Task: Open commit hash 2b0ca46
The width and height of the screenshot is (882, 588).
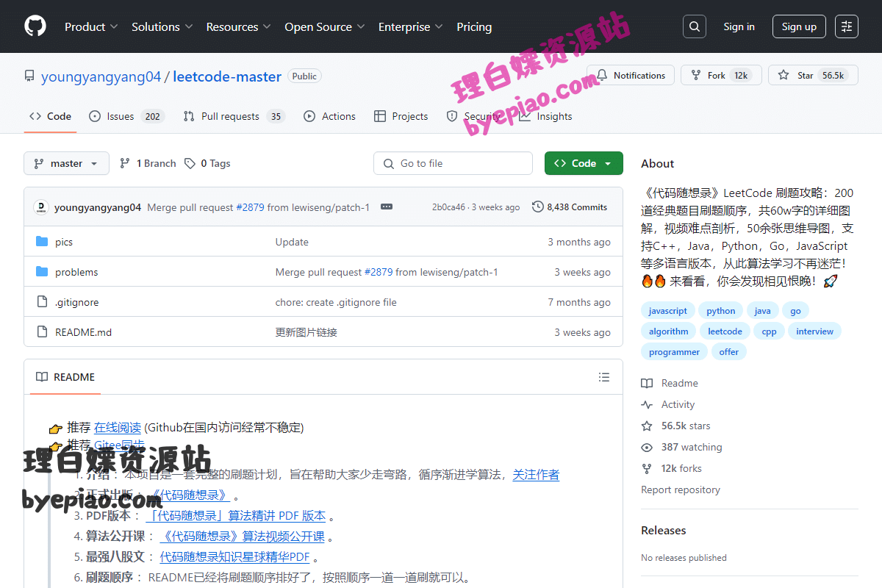Action: click(448, 207)
